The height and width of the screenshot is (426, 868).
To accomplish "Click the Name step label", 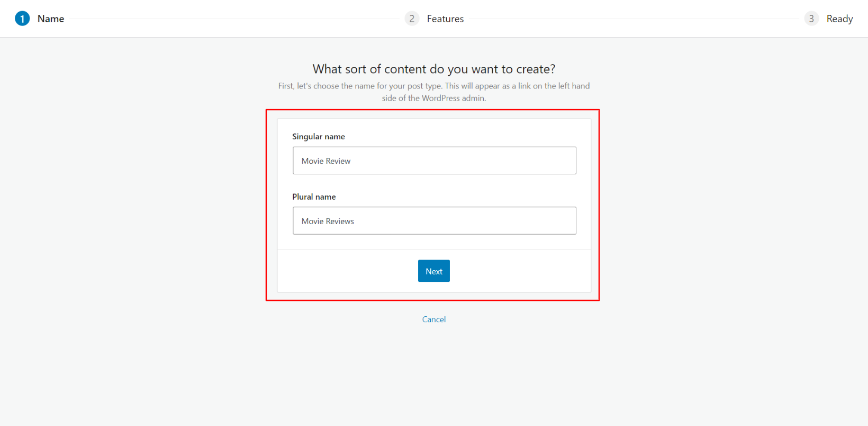I will point(50,19).
